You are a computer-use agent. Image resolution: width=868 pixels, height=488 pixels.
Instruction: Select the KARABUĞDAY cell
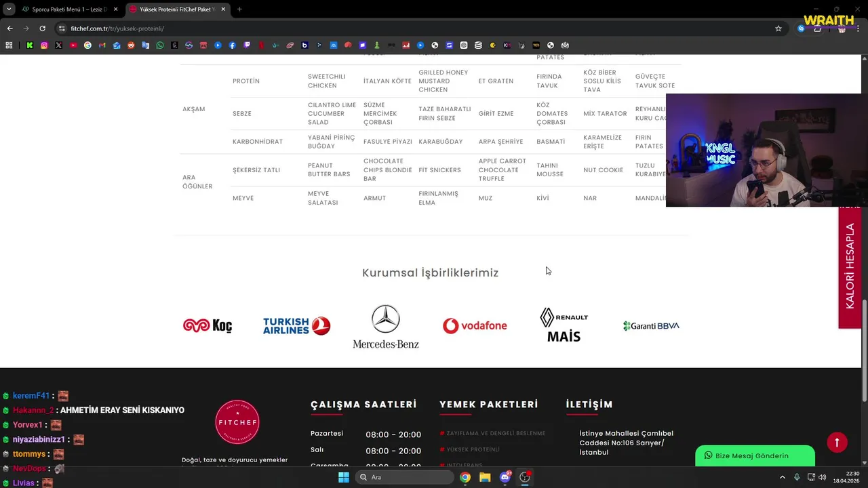(x=441, y=142)
